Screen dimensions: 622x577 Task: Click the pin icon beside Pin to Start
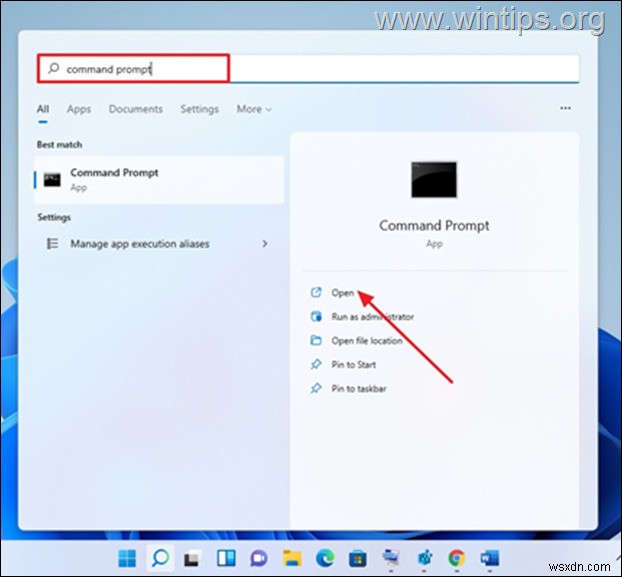coord(316,364)
